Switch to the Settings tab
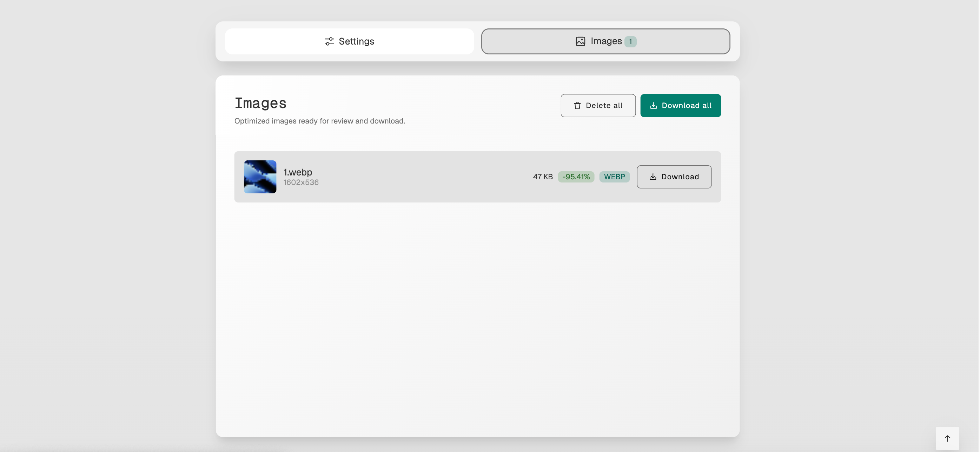Viewport: 980px width, 452px height. pos(349,41)
